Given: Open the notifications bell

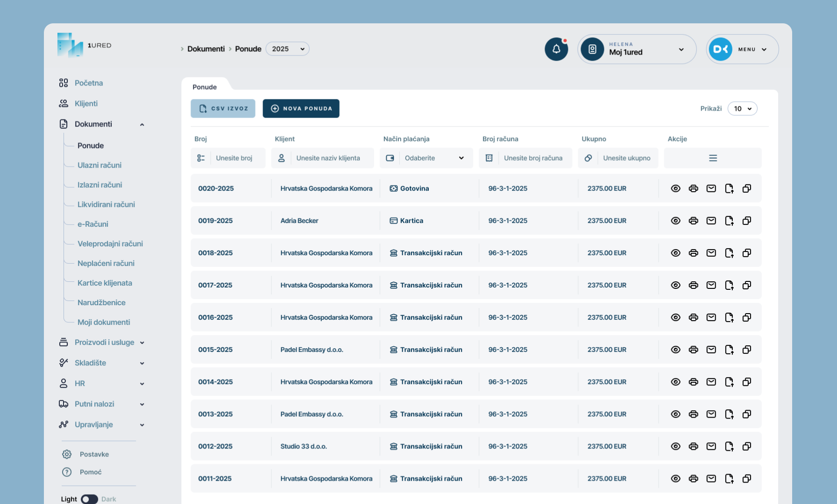Looking at the screenshot, I should pos(556,49).
